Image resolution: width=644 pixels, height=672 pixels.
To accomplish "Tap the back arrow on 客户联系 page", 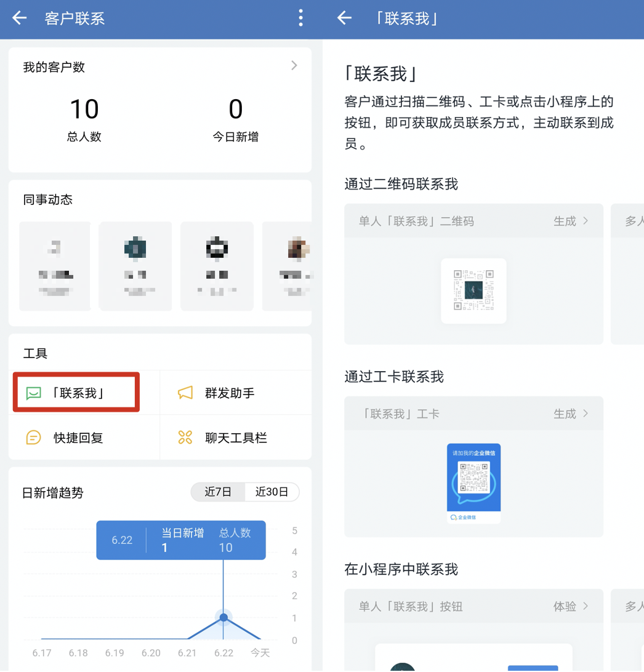I will 19,18.
